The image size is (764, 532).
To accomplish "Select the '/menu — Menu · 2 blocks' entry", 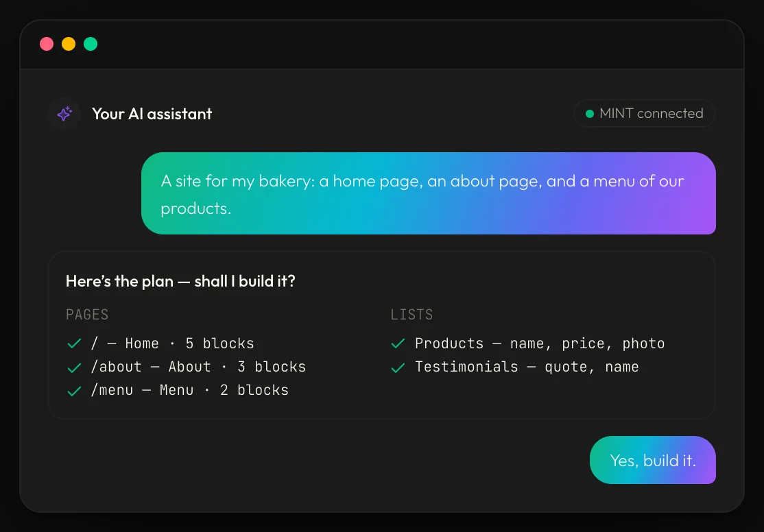I will (189, 390).
